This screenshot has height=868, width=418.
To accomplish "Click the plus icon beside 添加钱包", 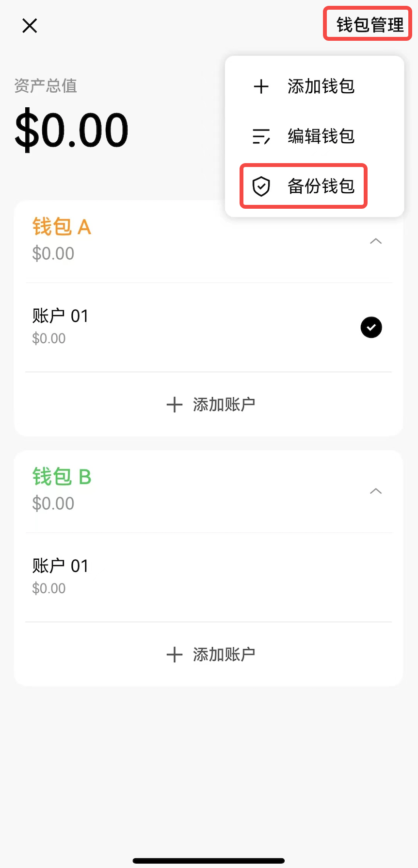I will [x=261, y=86].
